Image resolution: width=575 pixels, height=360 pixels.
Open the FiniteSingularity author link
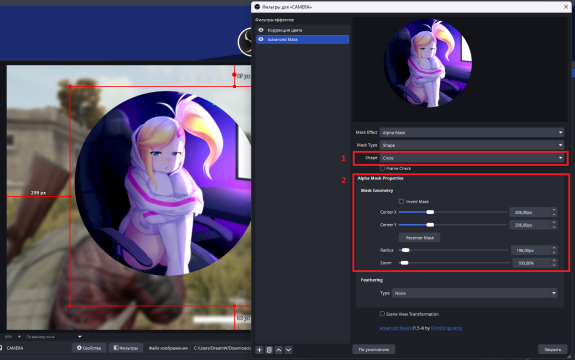point(446,328)
